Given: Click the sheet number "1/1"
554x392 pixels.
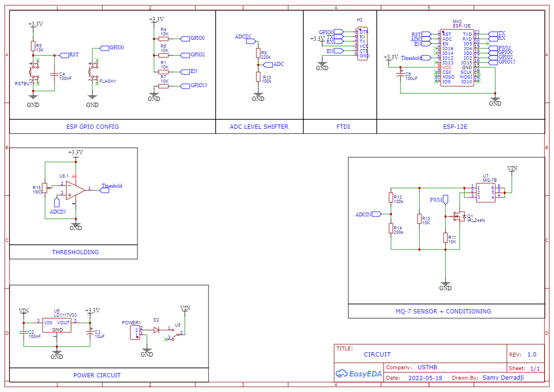Looking at the screenshot, I should coord(535,369).
